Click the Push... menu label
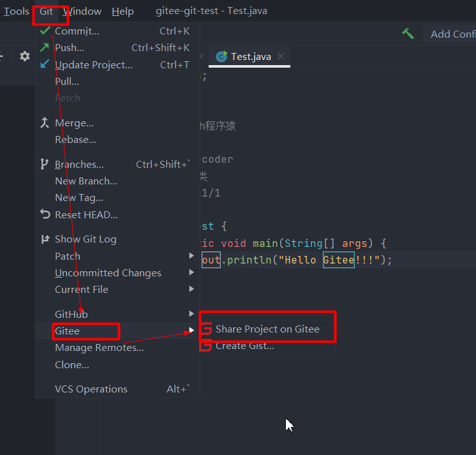The height and width of the screenshot is (455, 476). click(x=70, y=48)
